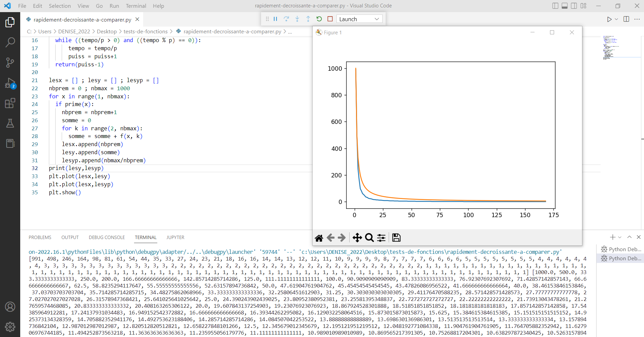Open the Run and Debug view
644x337 pixels.
(10, 83)
